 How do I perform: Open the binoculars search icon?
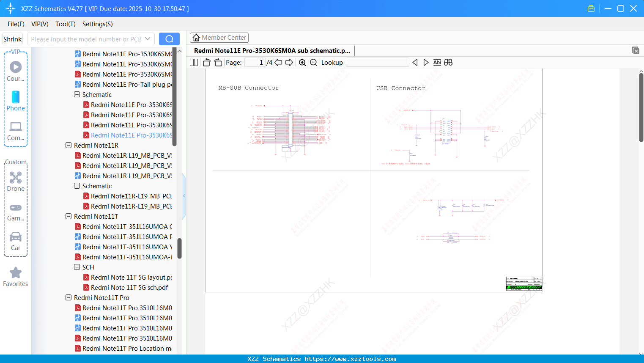pyautogui.click(x=448, y=62)
